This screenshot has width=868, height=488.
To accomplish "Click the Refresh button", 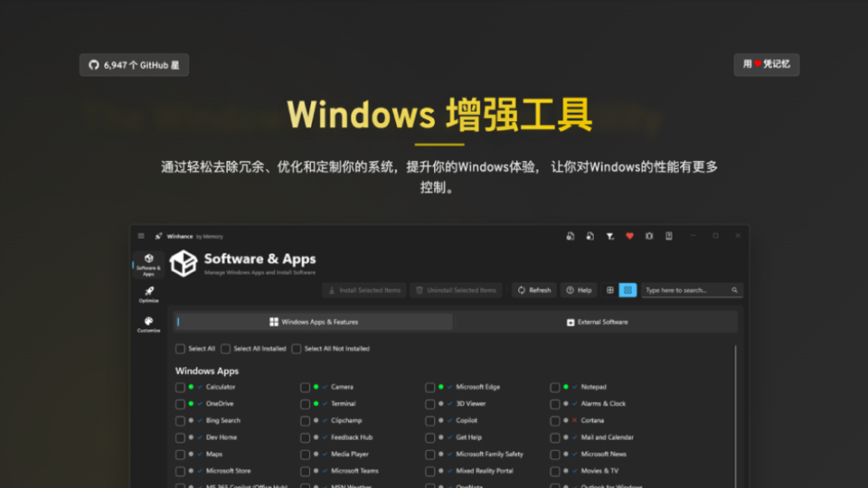I will click(x=534, y=290).
